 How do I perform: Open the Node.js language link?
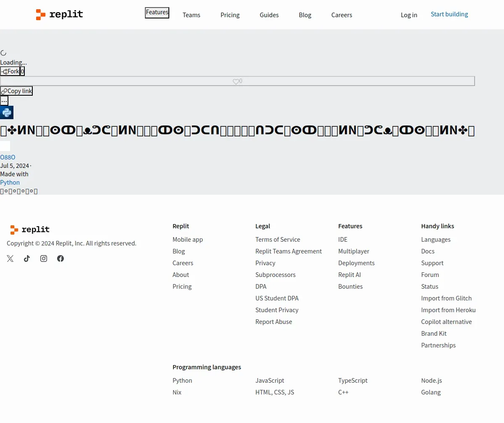click(x=432, y=381)
